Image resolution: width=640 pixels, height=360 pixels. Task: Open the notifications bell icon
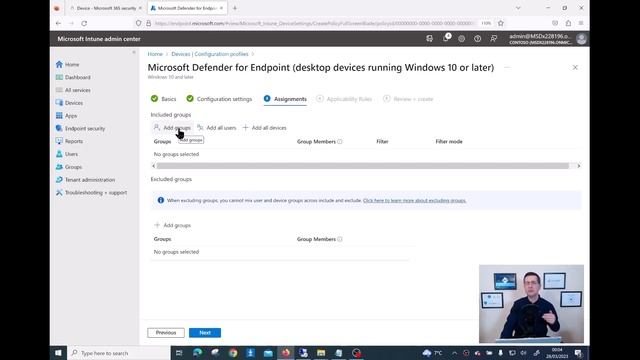click(x=446, y=38)
